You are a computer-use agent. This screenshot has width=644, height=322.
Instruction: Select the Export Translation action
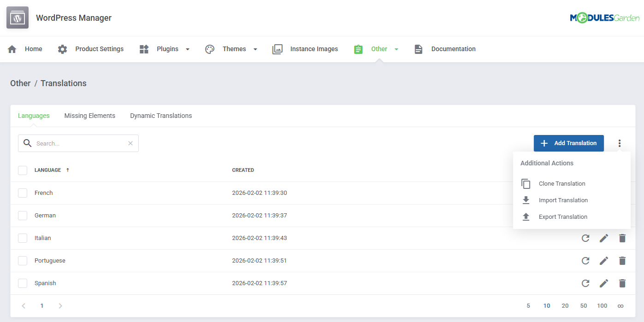tap(563, 217)
